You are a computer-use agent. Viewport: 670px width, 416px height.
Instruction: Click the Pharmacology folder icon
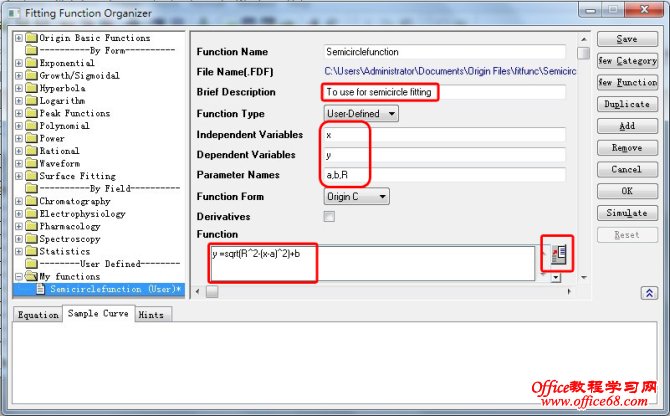point(31,226)
